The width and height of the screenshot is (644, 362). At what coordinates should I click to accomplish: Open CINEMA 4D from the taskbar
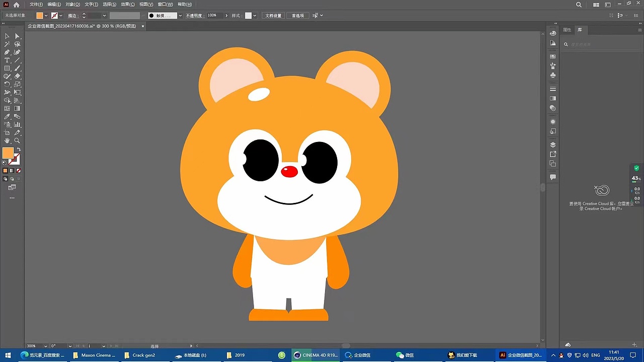click(x=315, y=355)
